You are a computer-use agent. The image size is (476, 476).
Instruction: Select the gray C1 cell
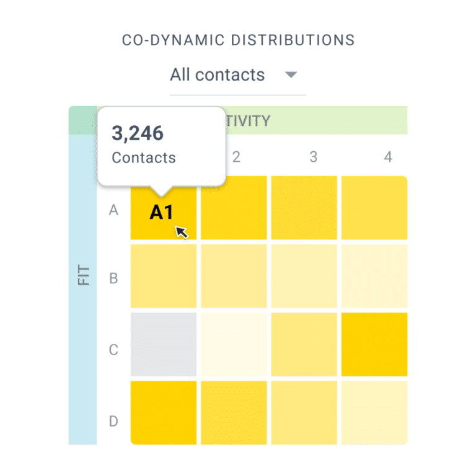163,345
